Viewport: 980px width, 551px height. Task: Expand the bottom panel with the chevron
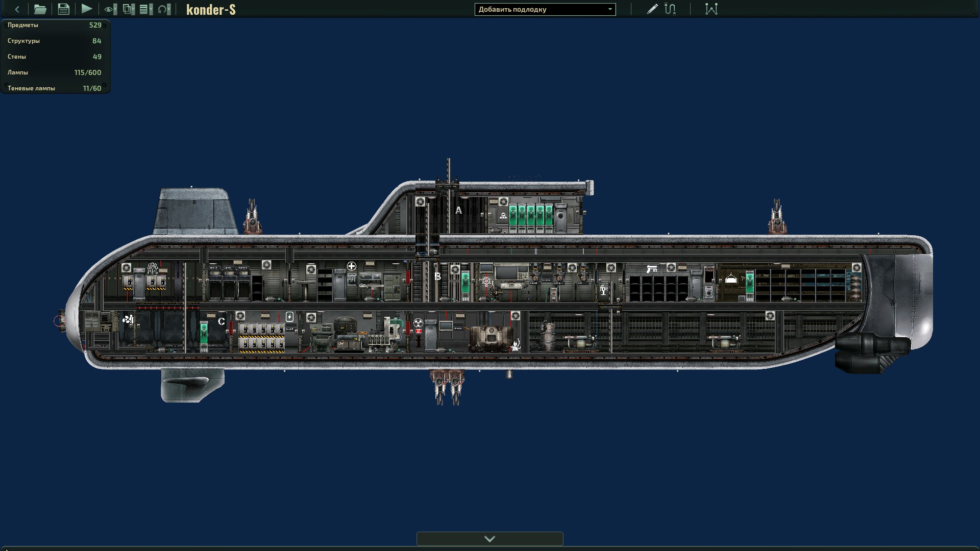click(490, 539)
